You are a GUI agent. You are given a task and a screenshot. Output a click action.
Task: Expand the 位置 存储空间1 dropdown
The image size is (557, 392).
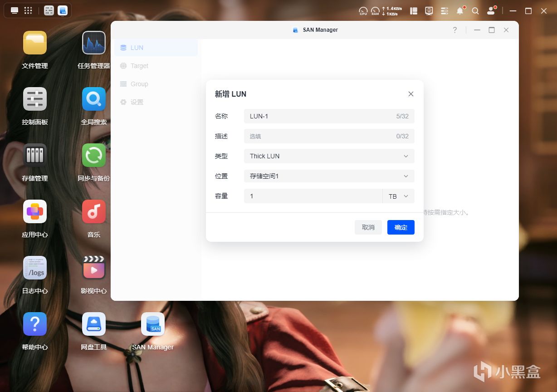click(x=329, y=176)
